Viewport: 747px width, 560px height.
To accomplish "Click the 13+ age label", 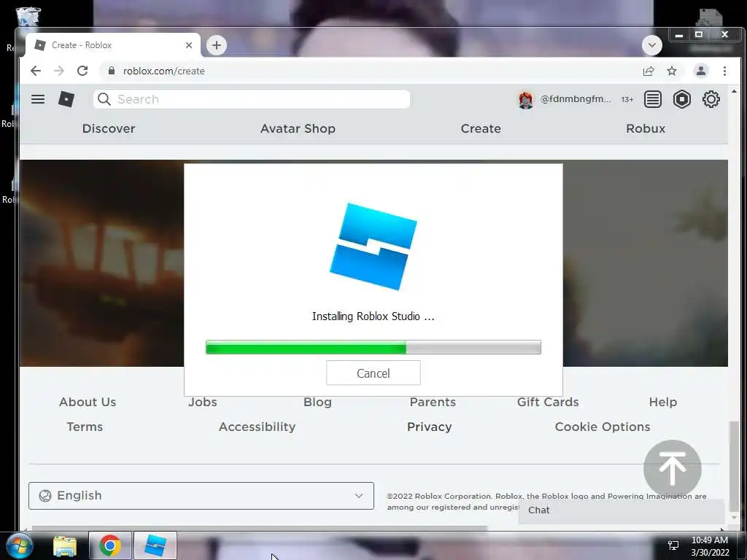I will 627,99.
